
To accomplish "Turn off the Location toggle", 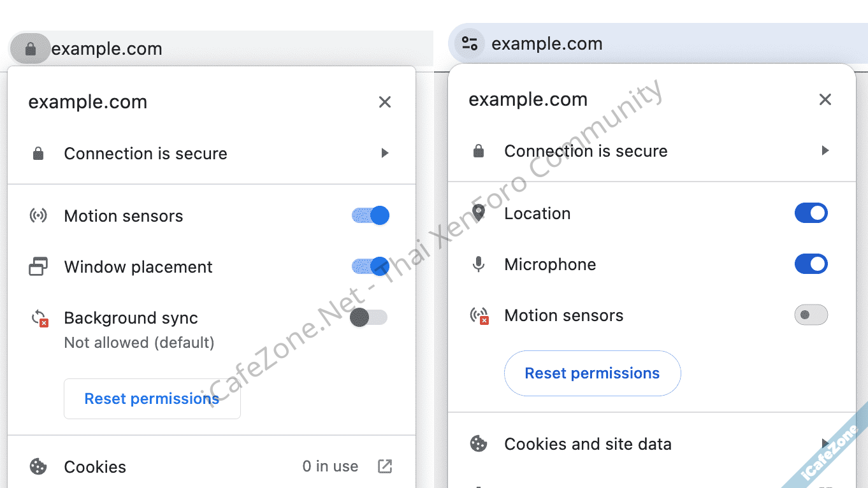I will point(811,213).
